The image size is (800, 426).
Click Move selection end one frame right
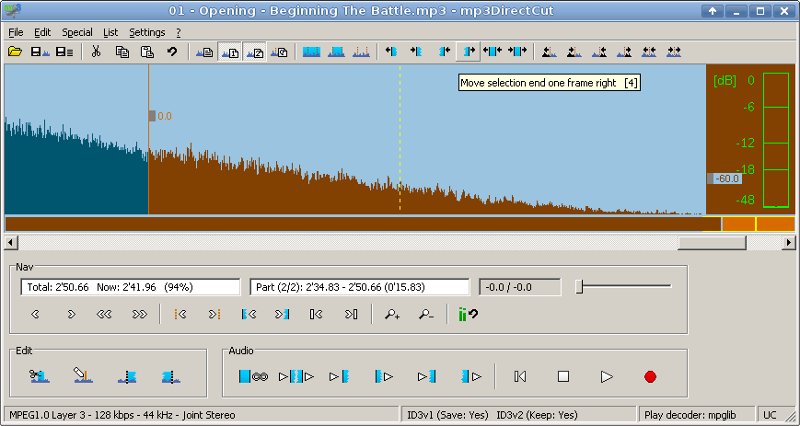(468, 52)
